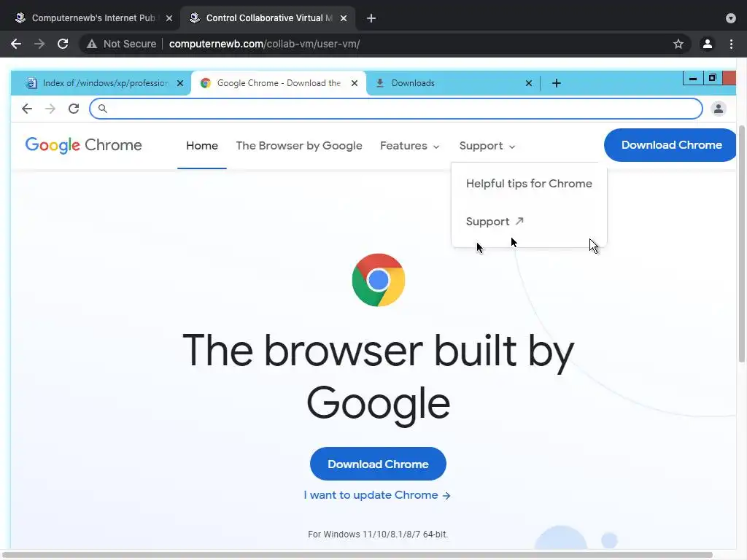Image resolution: width=747 pixels, height=560 pixels.
Task: Bookmark the page with the star icon
Action: coord(678,44)
